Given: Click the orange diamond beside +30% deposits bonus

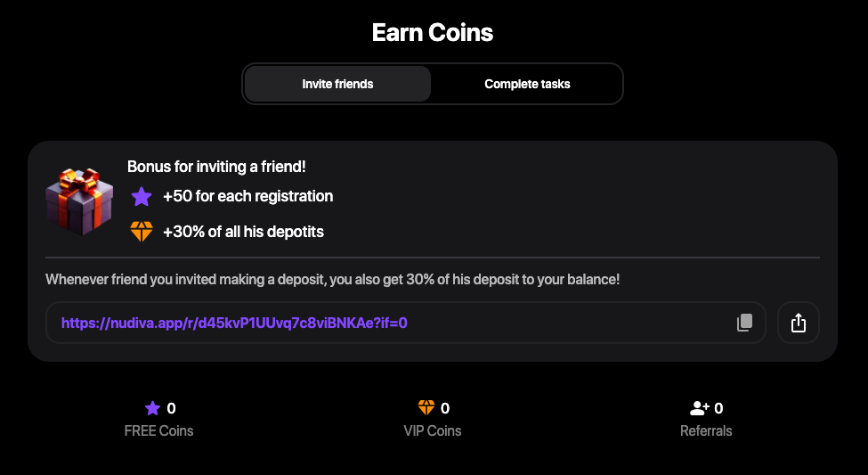Looking at the screenshot, I should pyautogui.click(x=142, y=232).
